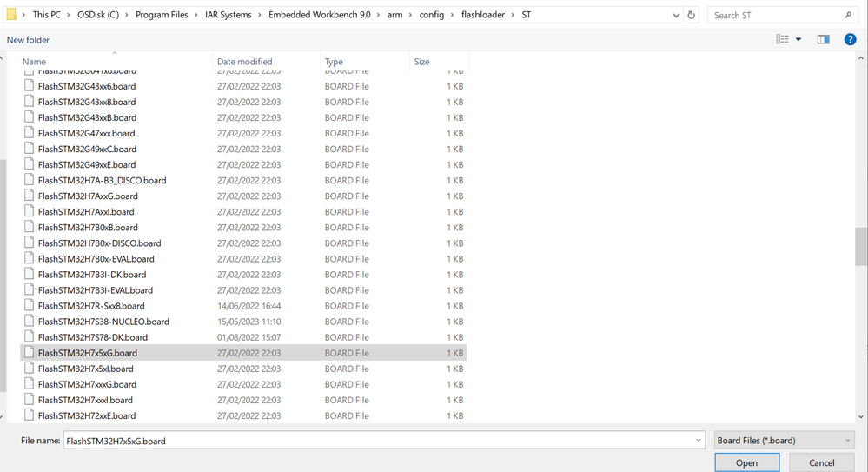Select FlashSTM32H7x5xG.board file name
The width and height of the screenshot is (868, 472).
pyautogui.click(x=88, y=353)
